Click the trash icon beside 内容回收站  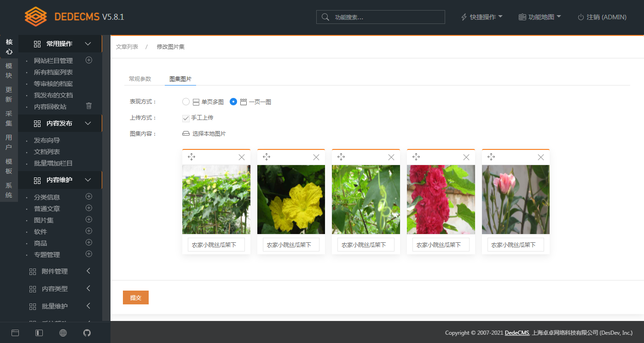click(x=88, y=106)
